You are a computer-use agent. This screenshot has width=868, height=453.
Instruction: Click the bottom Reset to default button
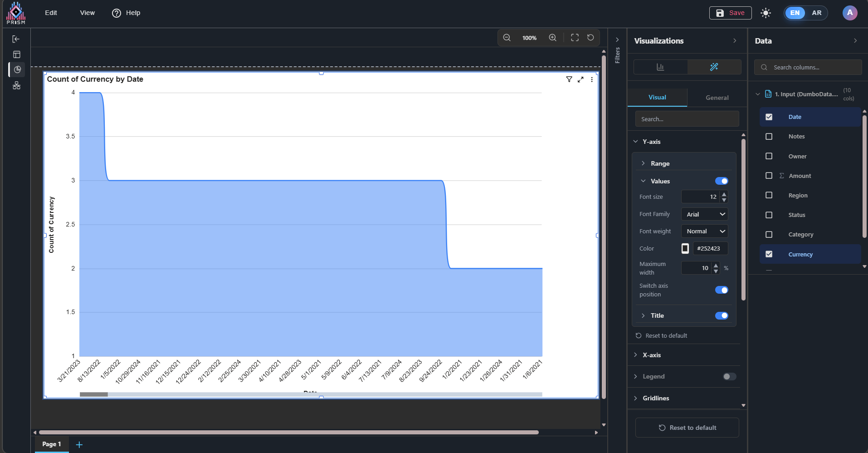click(687, 428)
